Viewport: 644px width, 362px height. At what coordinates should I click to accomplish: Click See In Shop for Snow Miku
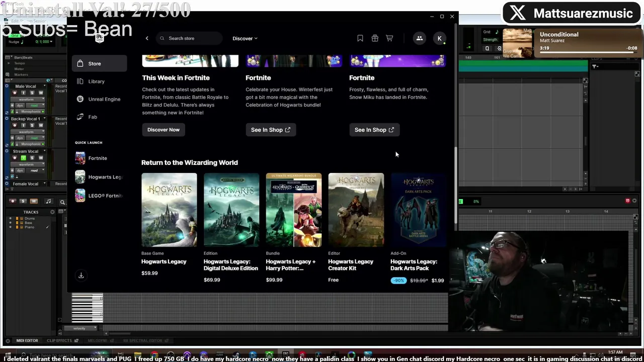(374, 130)
